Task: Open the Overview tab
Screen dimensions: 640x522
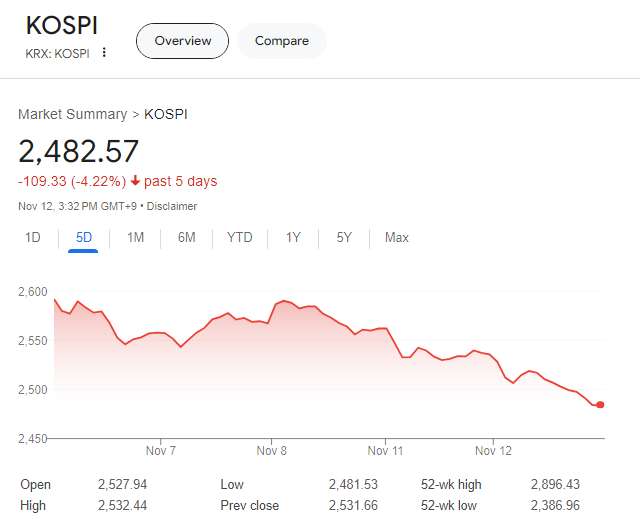Action: [182, 41]
